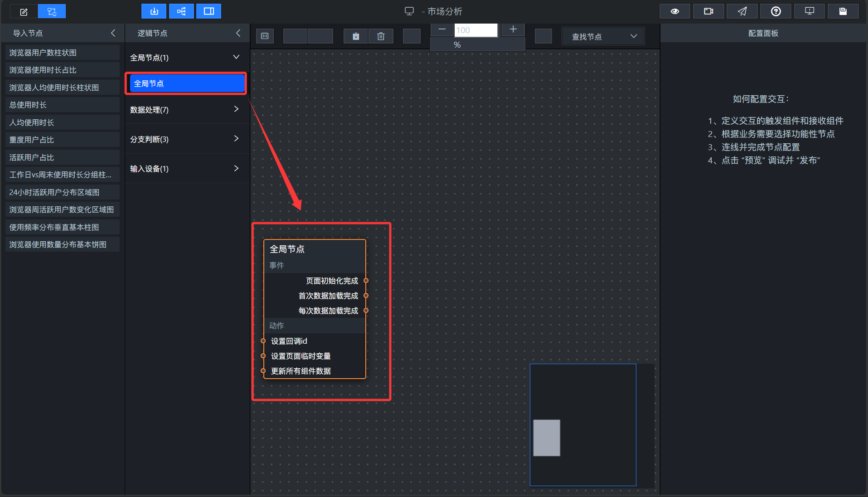This screenshot has width=868, height=497.
Task: Click the 动作 section label in node
Action: (276, 326)
